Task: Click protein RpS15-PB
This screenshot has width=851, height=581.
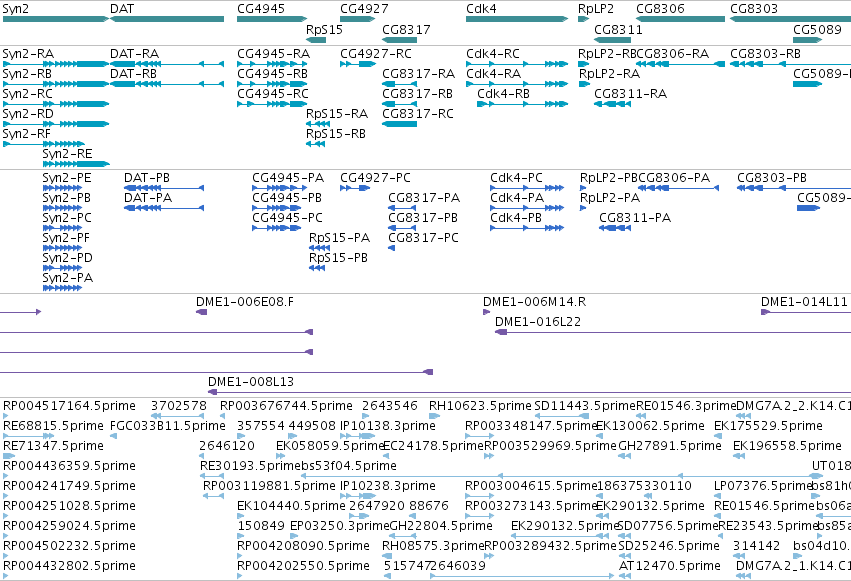Action: click(338, 258)
